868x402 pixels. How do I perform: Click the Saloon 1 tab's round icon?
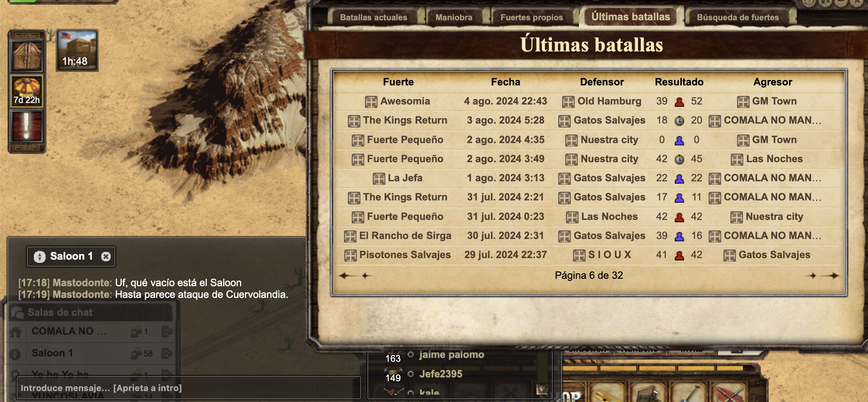pyautogui.click(x=39, y=257)
